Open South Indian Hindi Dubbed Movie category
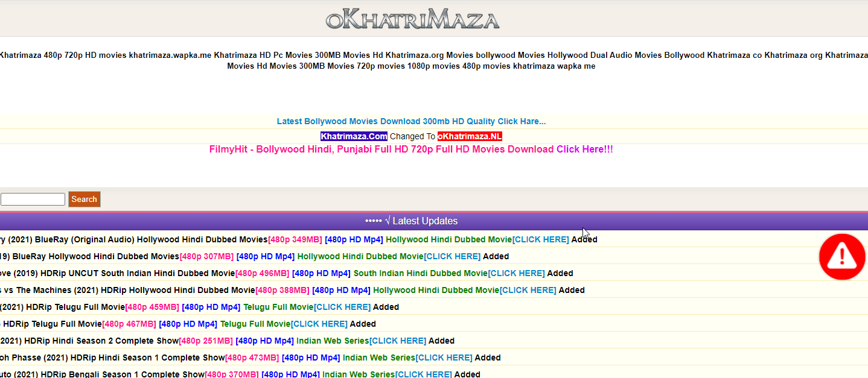This screenshot has width=868, height=378. [420, 273]
